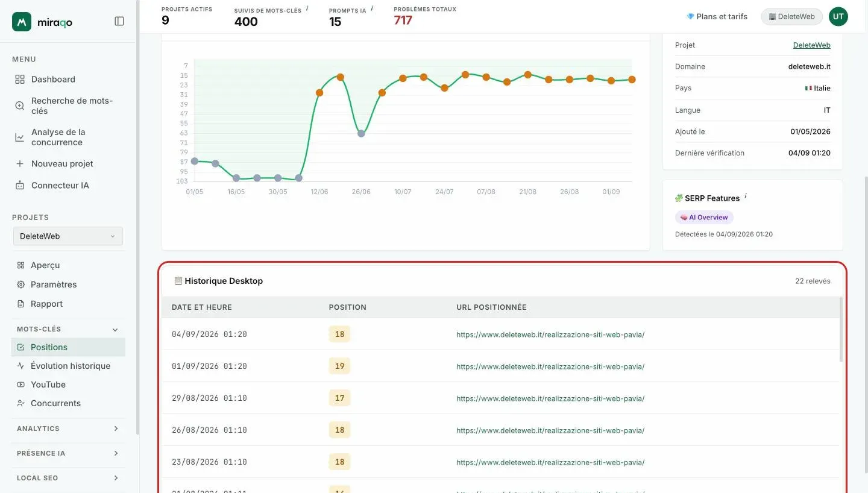Click the Positions checkmark icon
868x493 pixels.
pyautogui.click(x=20, y=347)
